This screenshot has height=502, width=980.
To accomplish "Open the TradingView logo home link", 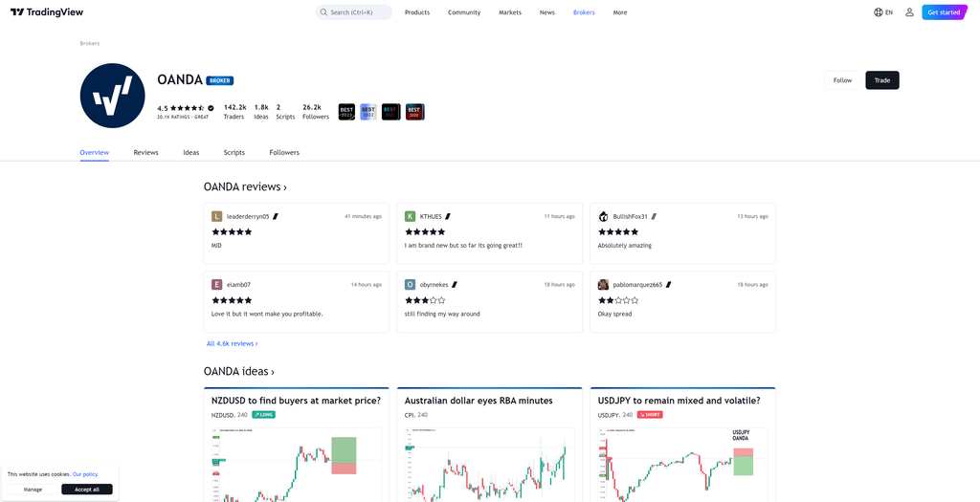I will 47,12.
